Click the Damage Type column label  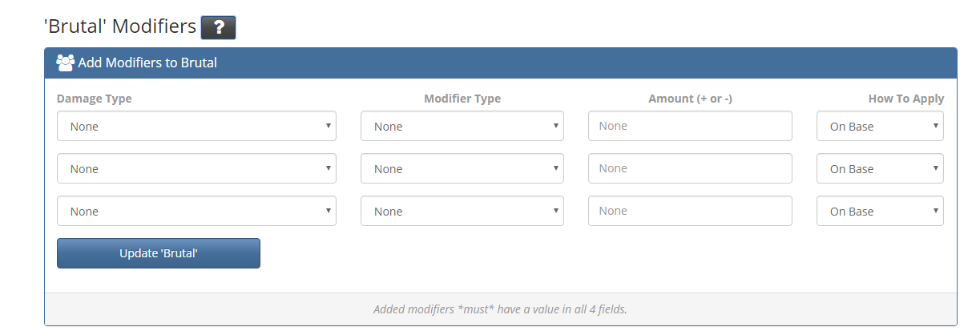(x=95, y=99)
